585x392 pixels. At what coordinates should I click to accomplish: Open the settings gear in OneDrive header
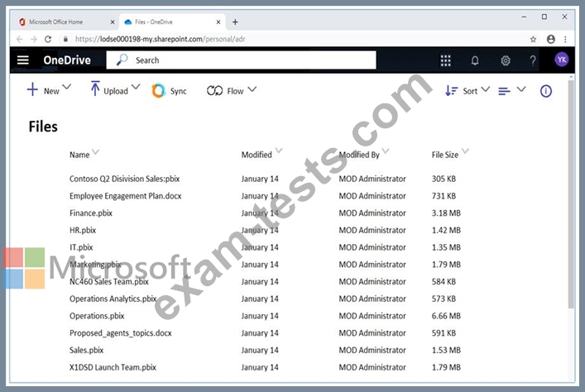(x=506, y=60)
